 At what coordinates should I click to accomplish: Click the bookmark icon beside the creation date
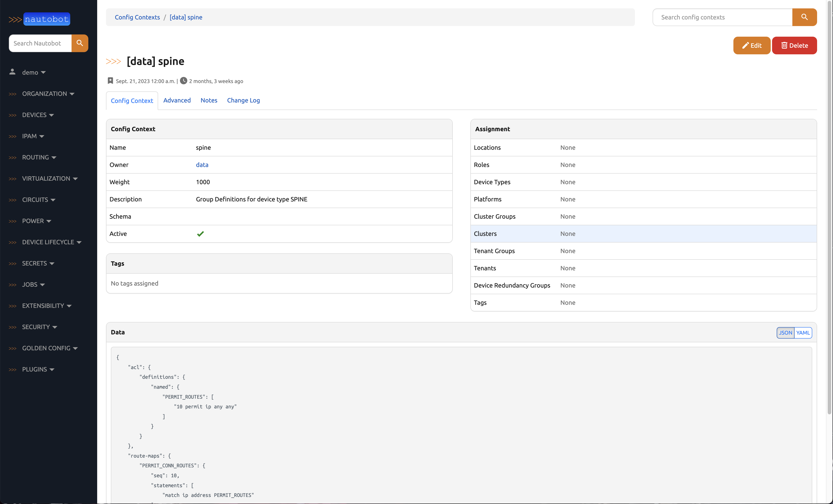point(110,80)
